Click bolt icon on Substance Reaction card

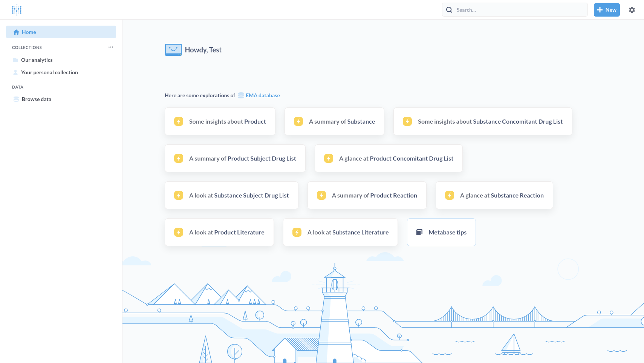pyautogui.click(x=450, y=195)
